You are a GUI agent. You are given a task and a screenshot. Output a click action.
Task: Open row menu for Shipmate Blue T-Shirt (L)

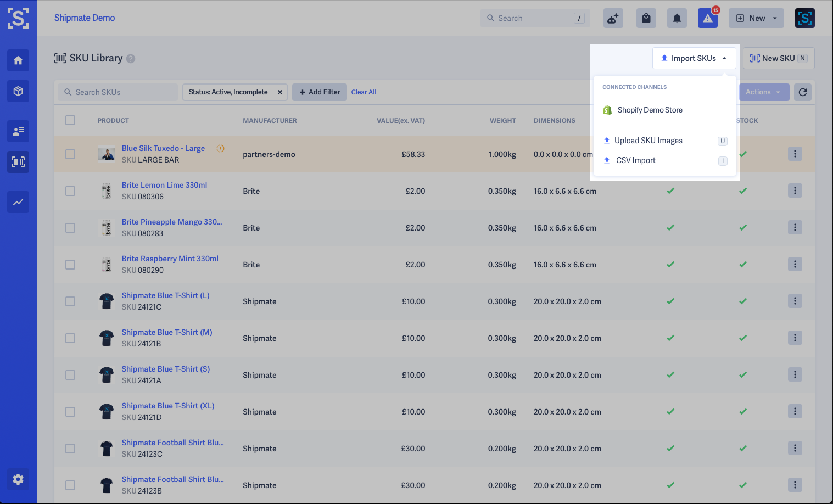pos(795,301)
